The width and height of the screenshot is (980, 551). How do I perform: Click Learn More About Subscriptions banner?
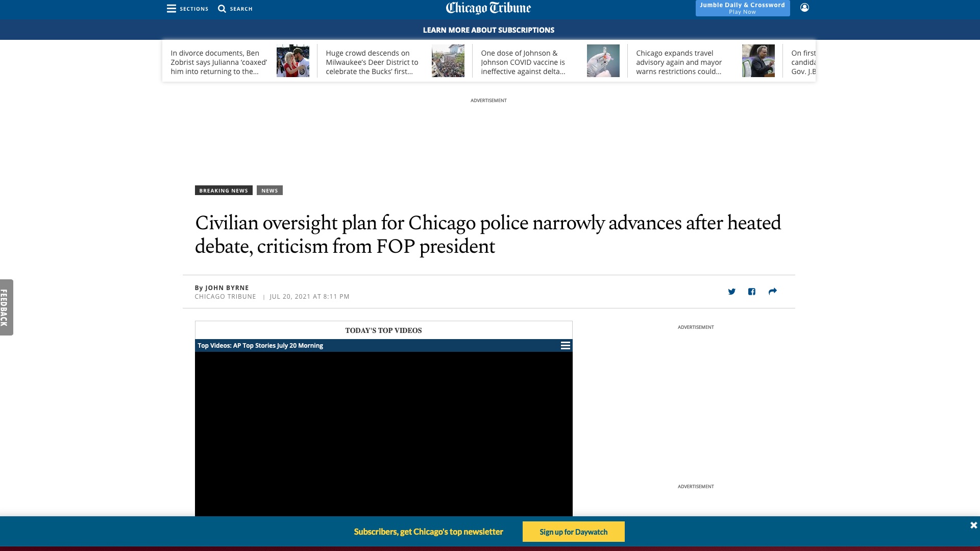point(488,30)
